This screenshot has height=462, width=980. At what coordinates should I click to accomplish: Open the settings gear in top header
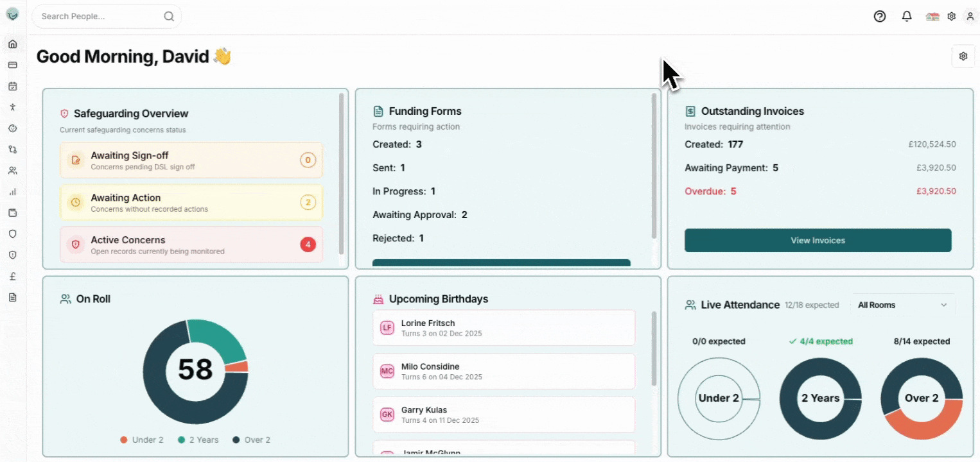pyautogui.click(x=952, y=17)
